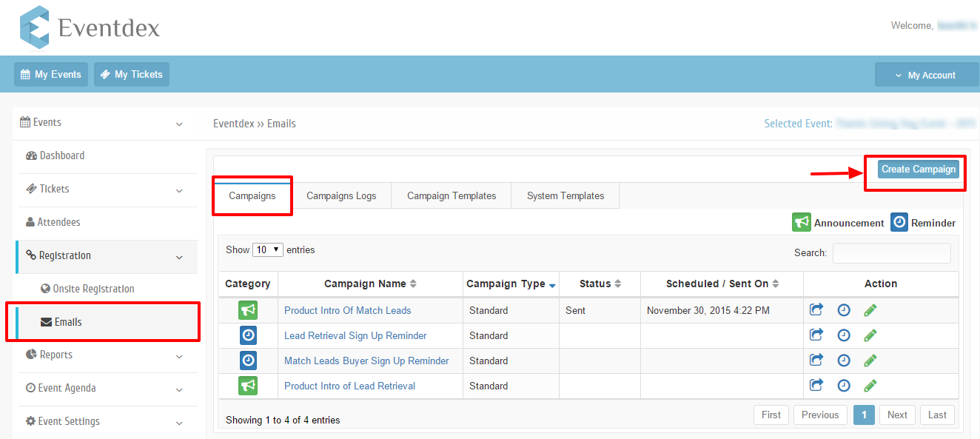The width and height of the screenshot is (980, 439).
Task: Open Onsite Registration
Action: tap(88, 289)
